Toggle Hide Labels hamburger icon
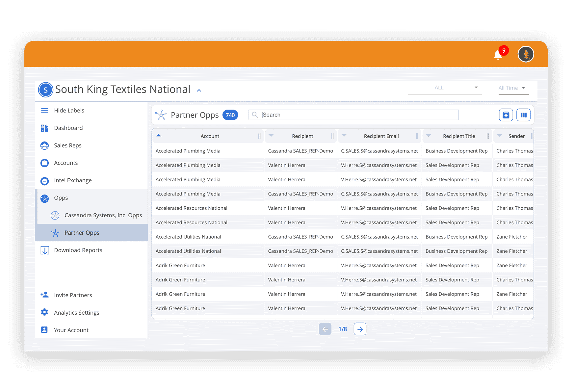 44,110
